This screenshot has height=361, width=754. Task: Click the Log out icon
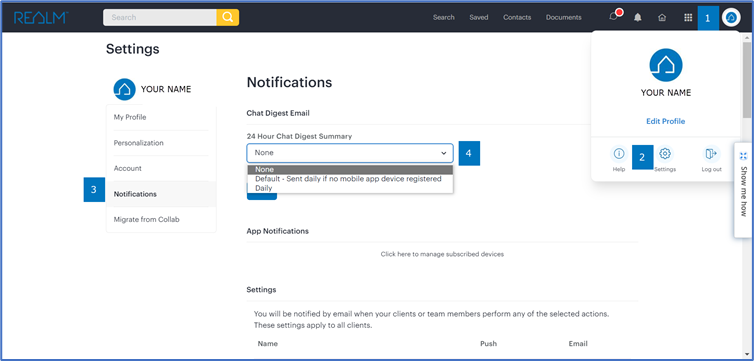click(711, 159)
